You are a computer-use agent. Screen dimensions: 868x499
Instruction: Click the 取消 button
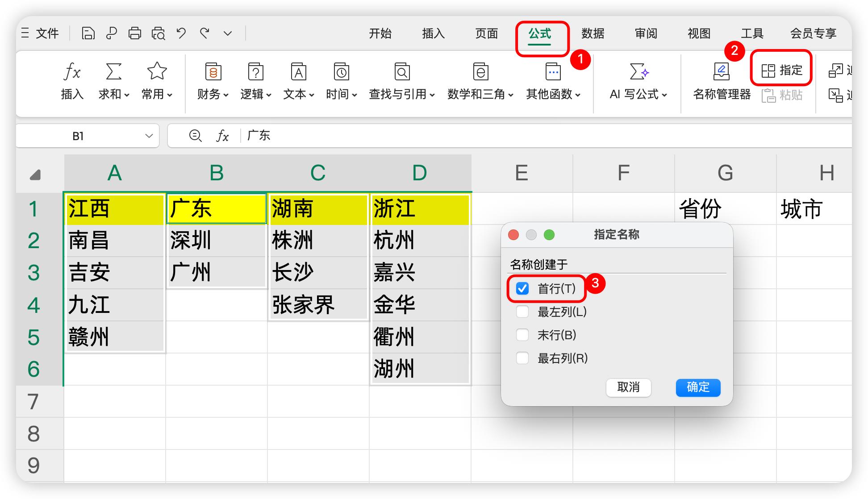click(x=628, y=387)
